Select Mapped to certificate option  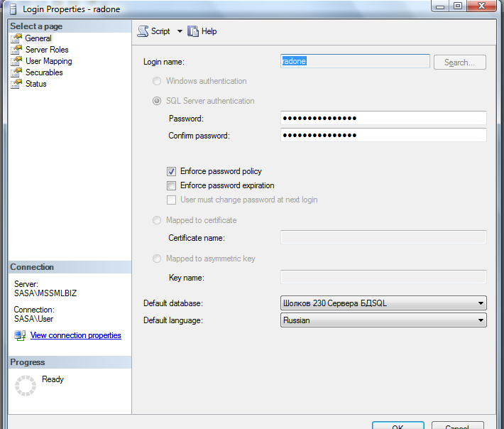coord(157,220)
